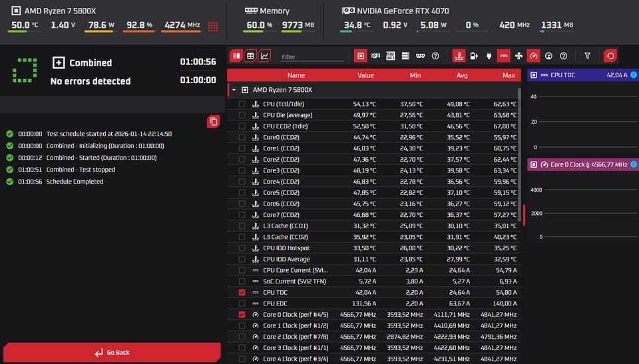Click the Memory summary title
Viewport: 639px width, 364px height.
[274, 11]
